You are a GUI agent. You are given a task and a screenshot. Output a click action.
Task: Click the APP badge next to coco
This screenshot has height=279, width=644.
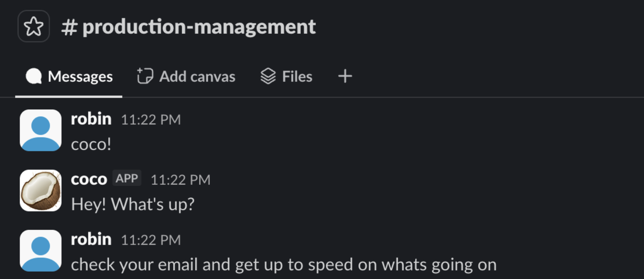click(x=127, y=178)
